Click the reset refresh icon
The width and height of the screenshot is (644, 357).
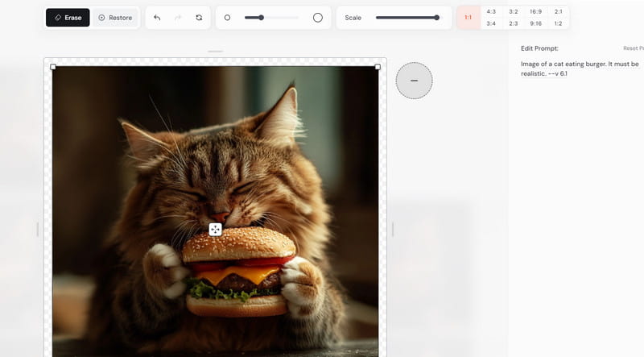pyautogui.click(x=199, y=18)
